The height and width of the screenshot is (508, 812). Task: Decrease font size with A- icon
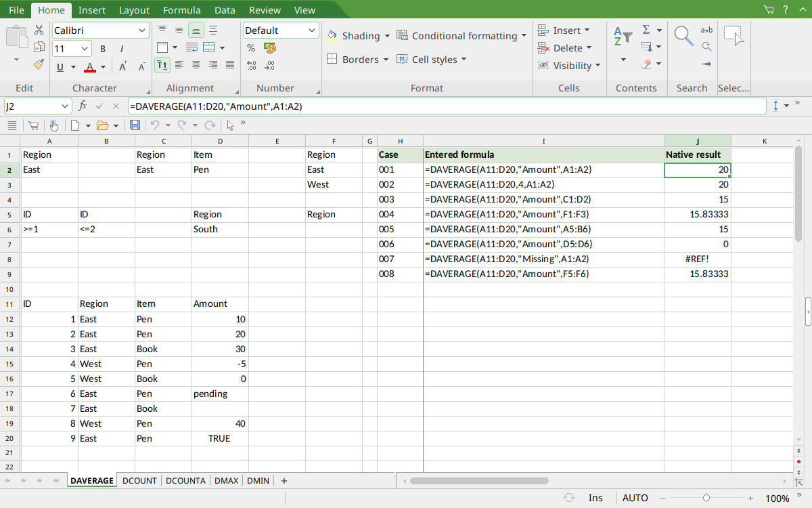pyautogui.click(x=141, y=66)
